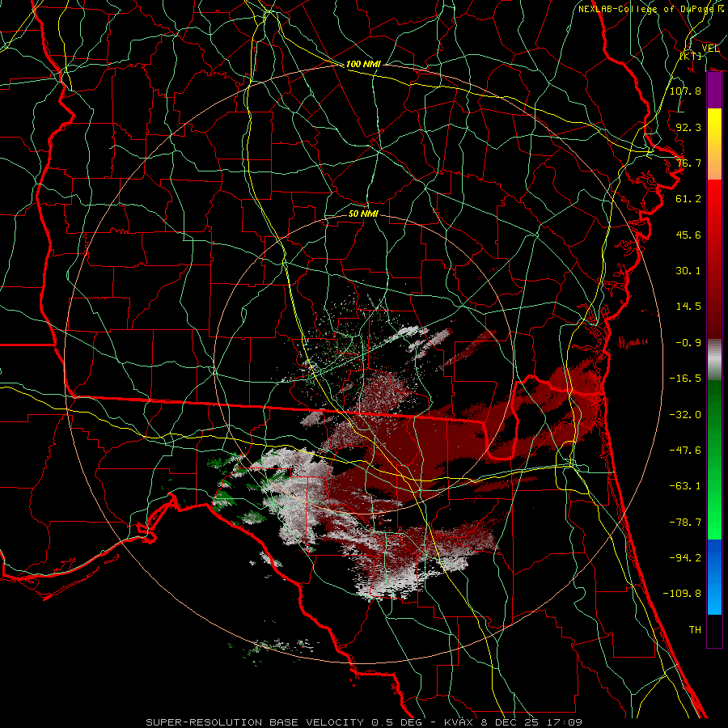Viewport: 728px width, 728px height.
Task: Click the -78.7 legend value
Action: (x=685, y=523)
